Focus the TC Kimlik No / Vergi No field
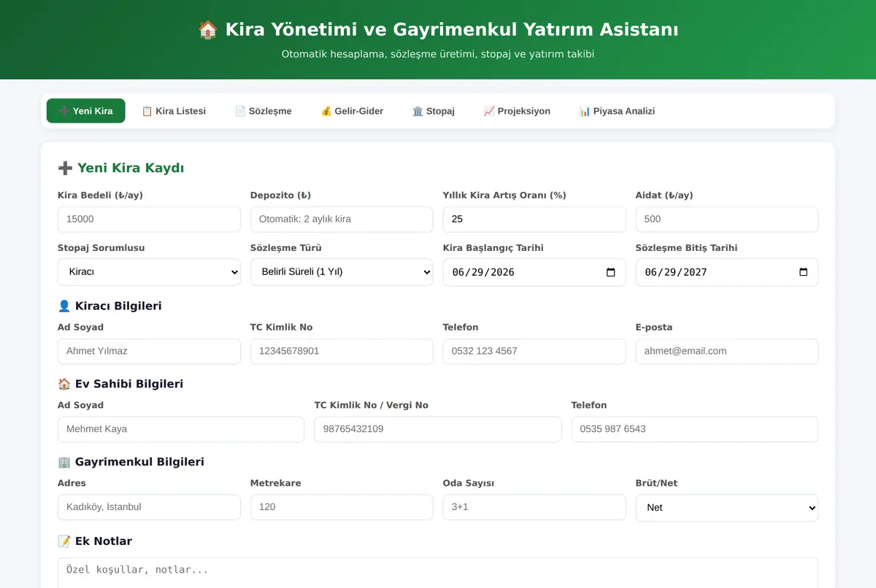 pos(438,429)
